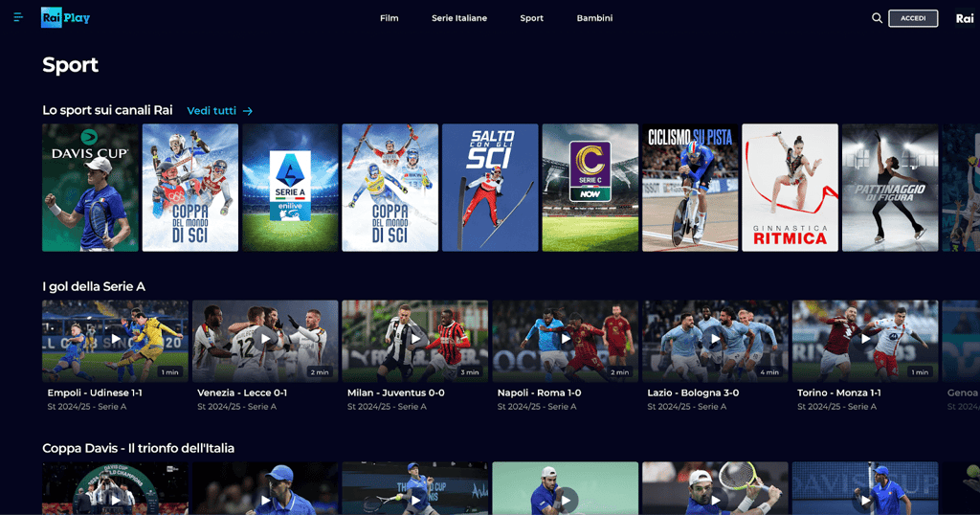The width and height of the screenshot is (980, 515).
Task: Click the title Empoli - Udinese 1-1
Action: [95, 392]
